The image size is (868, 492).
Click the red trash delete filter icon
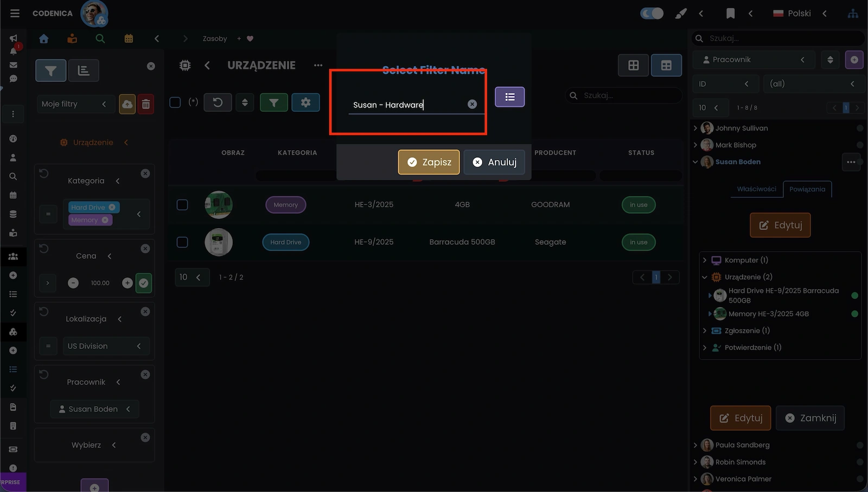coord(146,104)
